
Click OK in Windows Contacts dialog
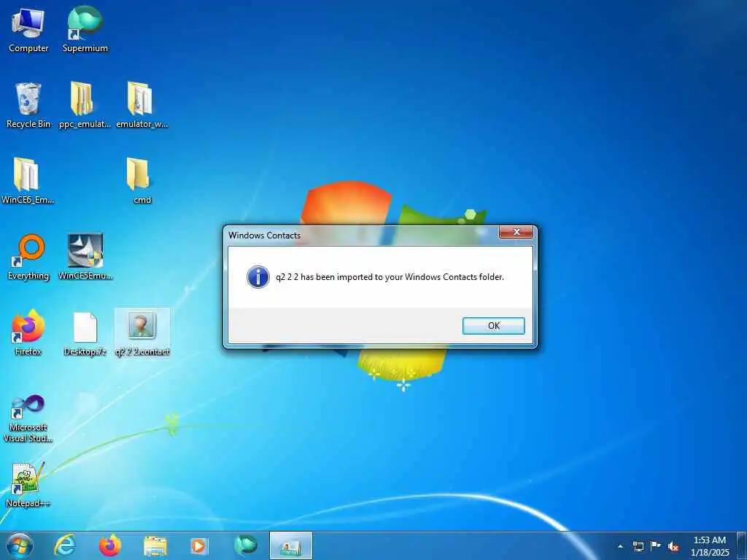pyautogui.click(x=494, y=326)
